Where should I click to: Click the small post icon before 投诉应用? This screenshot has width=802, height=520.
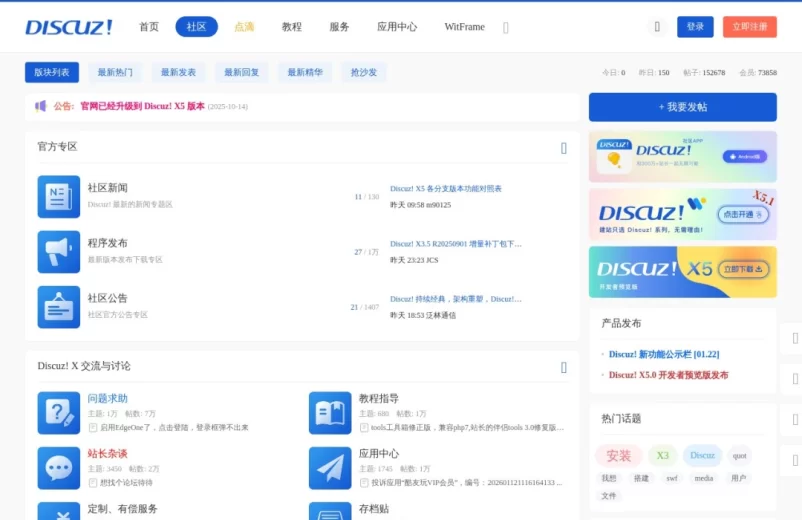pyautogui.click(x=364, y=483)
